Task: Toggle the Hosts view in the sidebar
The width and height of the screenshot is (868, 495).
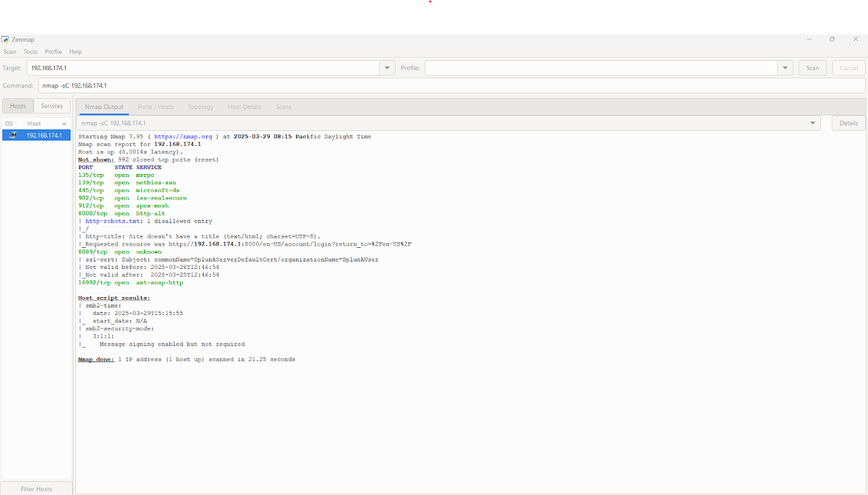Action: tap(17, 105)
